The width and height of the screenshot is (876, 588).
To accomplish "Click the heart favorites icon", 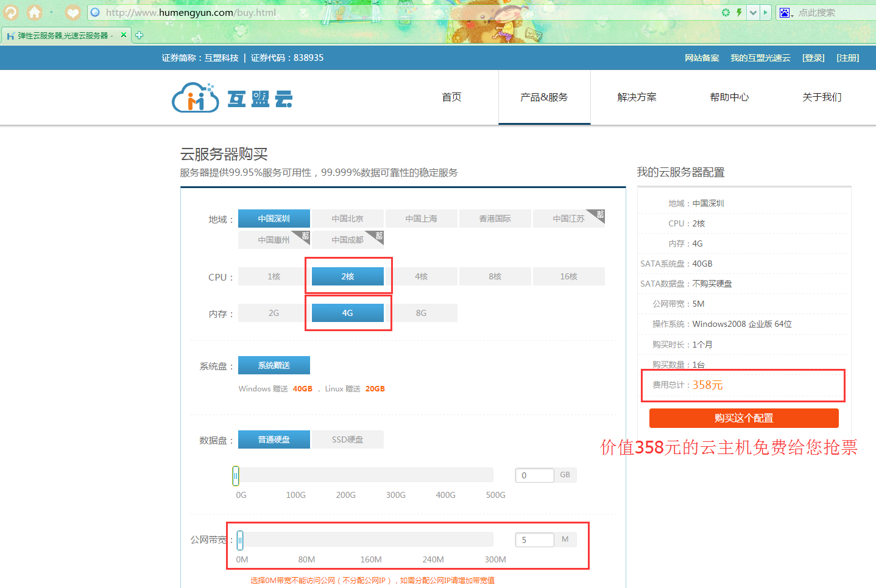I will [73, 12].
